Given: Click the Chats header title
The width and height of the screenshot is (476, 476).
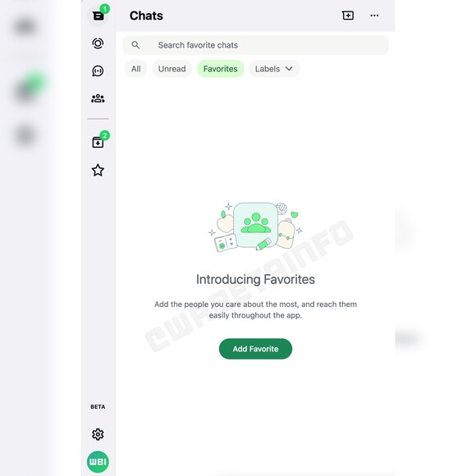Looking at the screenshot, I should 146,16.
